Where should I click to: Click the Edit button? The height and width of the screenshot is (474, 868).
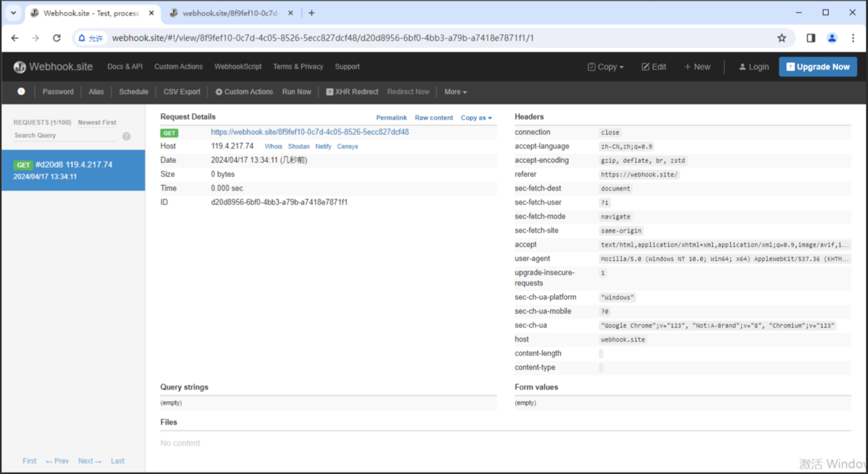point(654,67)
